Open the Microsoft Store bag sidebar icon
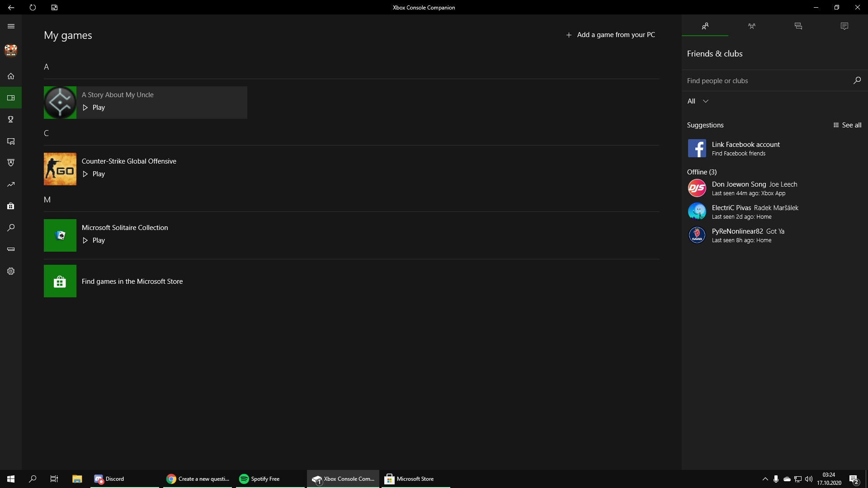Screen dimensions: 868x488 click(x=11, y=206)
